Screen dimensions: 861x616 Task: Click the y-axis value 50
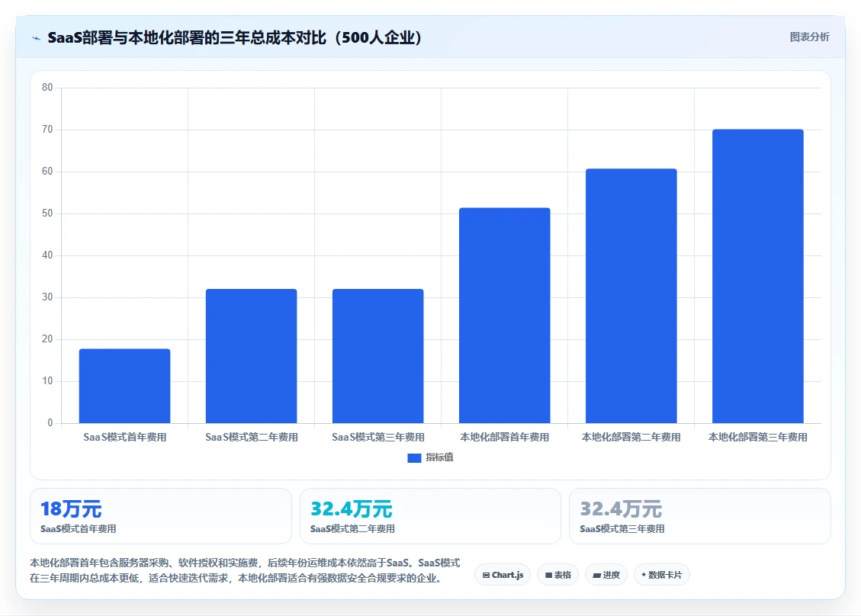[x=47, y=213]
